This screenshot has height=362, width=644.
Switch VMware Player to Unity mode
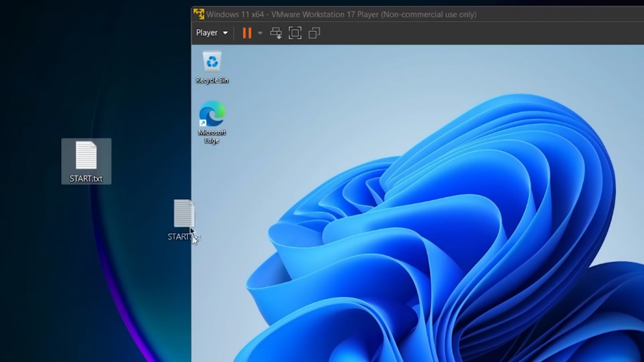[314, 33]
